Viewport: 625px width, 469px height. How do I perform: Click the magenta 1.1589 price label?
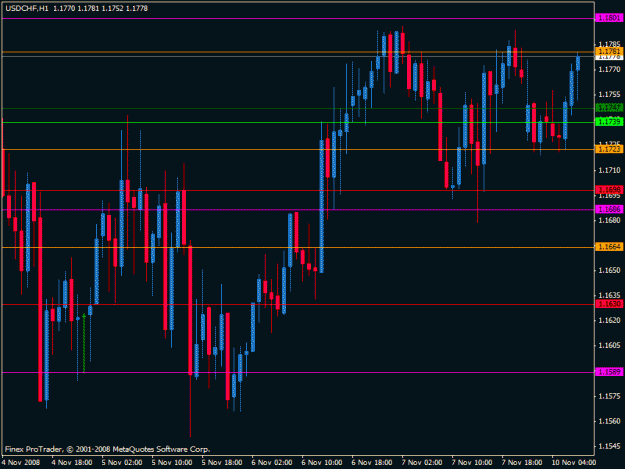pyautogui.click(x=609, y=372)
